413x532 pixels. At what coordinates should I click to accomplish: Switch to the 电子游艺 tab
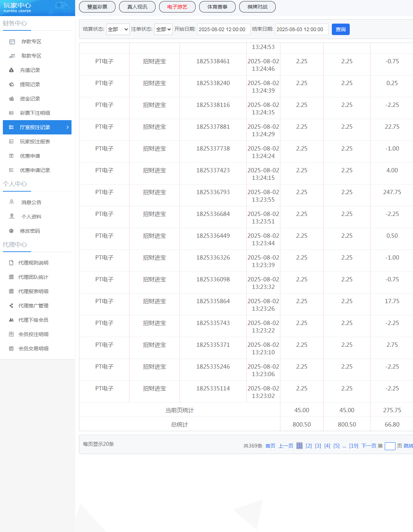pos(177,7)
